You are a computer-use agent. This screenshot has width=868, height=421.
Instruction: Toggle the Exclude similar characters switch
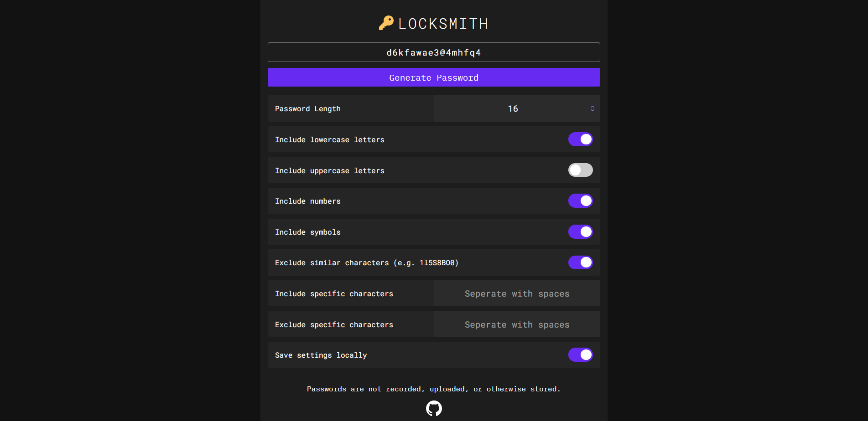pyautogui.click(x=580, y=262)
